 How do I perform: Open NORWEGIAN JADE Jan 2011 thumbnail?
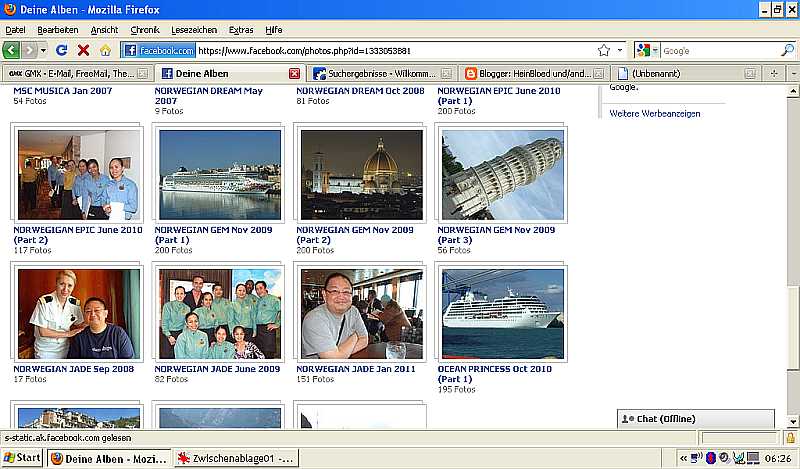coord(362,314)
